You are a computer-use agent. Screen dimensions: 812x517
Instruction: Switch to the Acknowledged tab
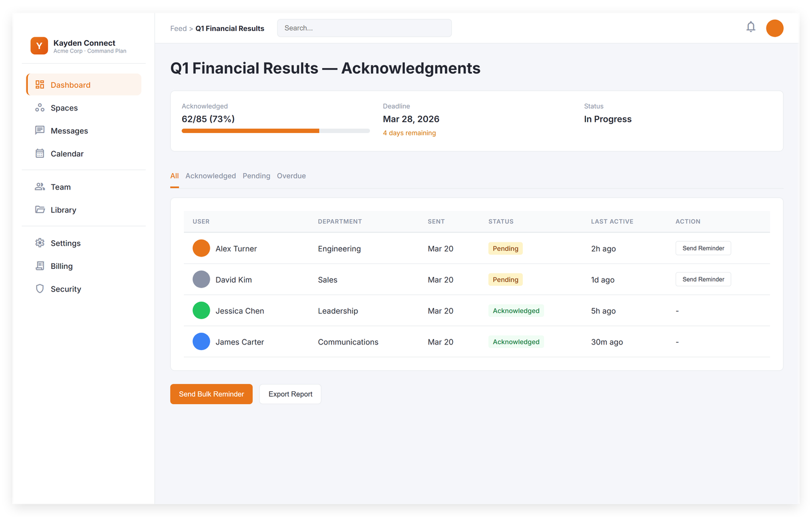click(x=210, y=176)
